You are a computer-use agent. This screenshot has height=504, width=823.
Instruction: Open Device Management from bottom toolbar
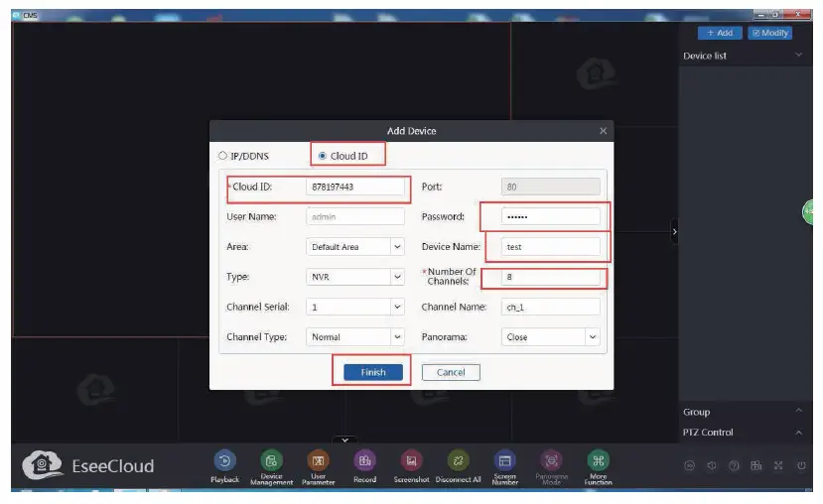point(271,461)
